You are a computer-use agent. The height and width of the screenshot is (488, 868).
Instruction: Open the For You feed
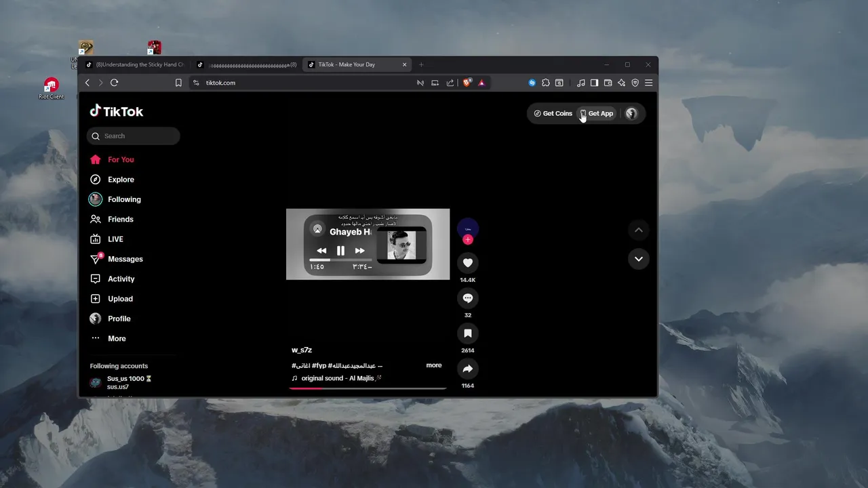click(112, 159)
